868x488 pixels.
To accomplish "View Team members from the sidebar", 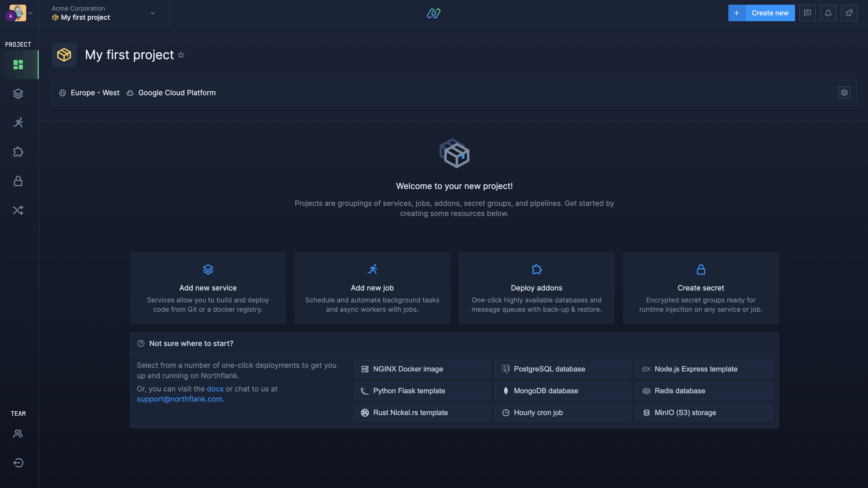I will 18,433.
